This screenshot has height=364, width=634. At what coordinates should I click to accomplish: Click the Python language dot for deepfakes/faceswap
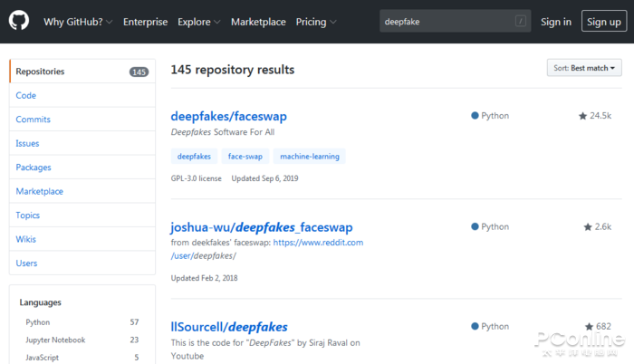pyautogui.click(x=475, y=116)
